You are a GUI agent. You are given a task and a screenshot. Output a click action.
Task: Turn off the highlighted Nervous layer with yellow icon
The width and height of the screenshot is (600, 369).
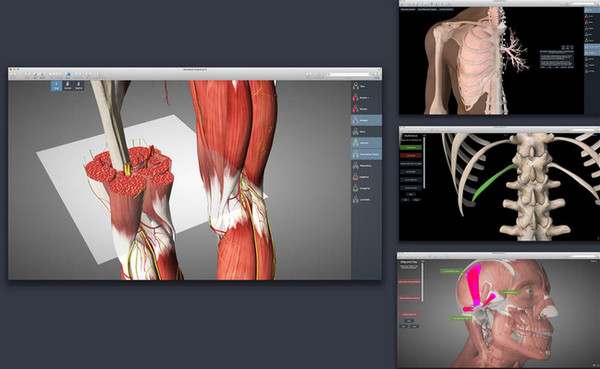(366, 143)
